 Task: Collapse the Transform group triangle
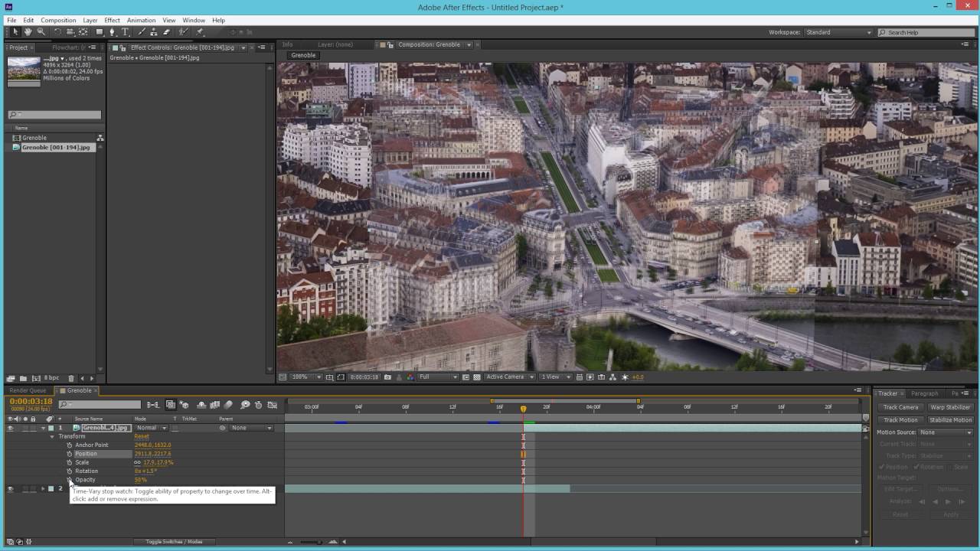52,436
